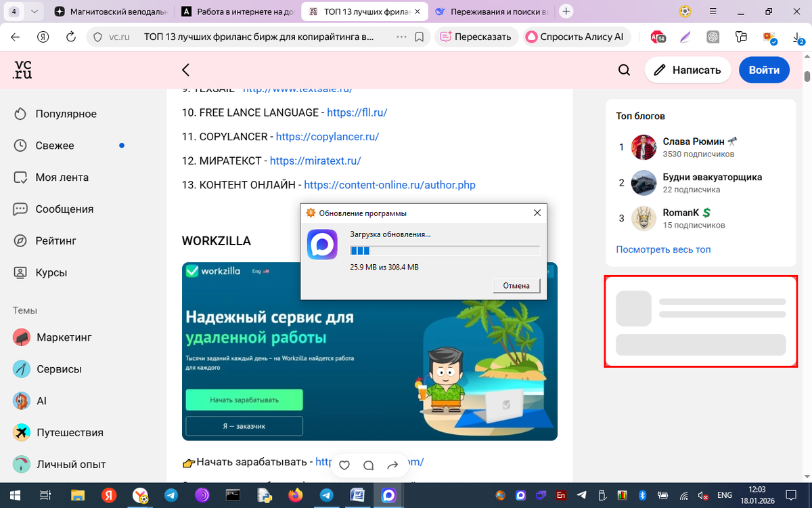Click the Написать button
The width and height of the screenshot is (812, 508).
(x=687, y=70)
